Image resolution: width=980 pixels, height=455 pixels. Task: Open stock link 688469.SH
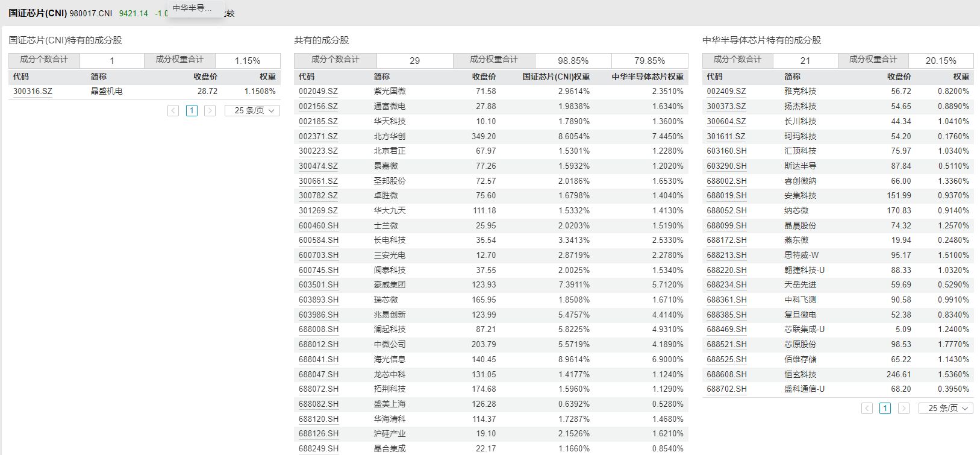[x=727, y=330]
